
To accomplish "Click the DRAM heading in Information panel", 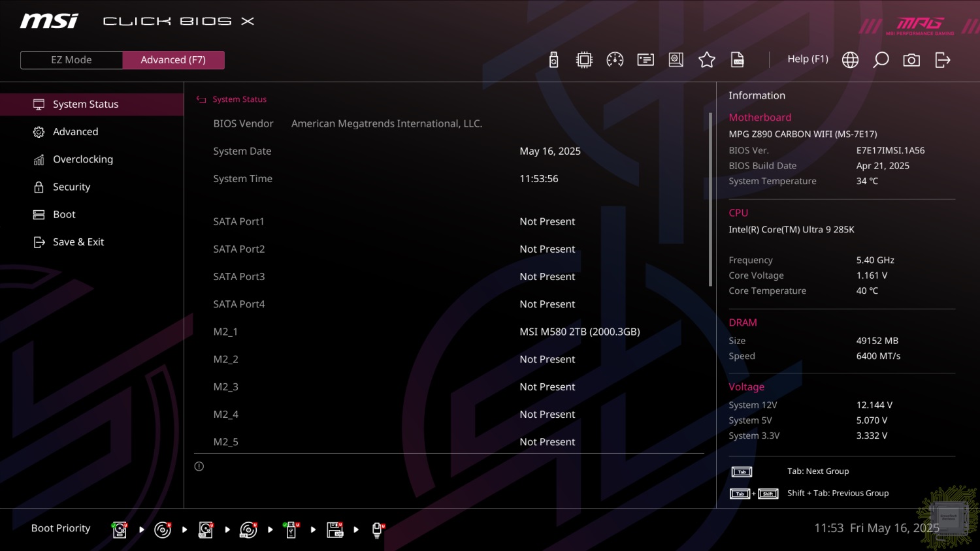I will pyautogui.click(x=743, y=323).
